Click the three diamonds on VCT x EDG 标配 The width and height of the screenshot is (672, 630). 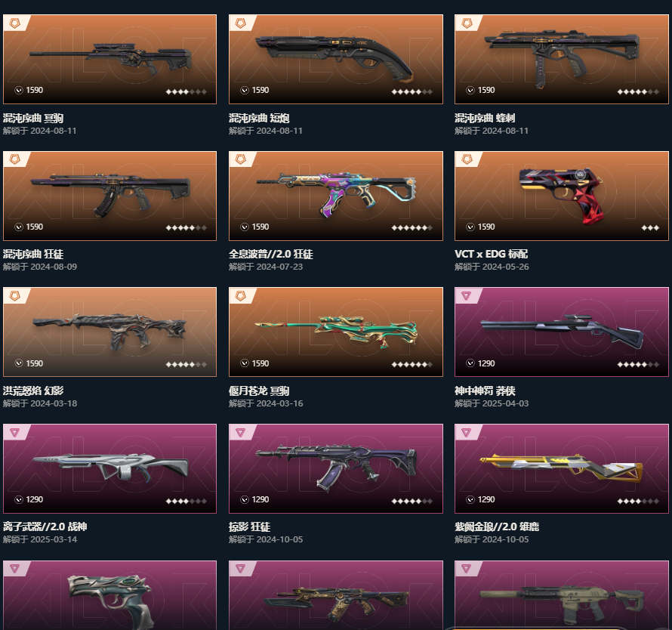click(650, 227)
